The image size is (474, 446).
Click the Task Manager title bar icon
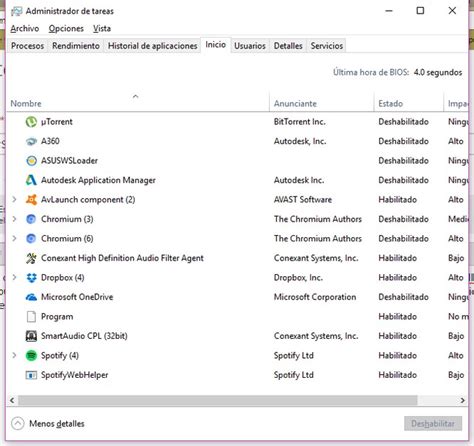coord(16,11)
